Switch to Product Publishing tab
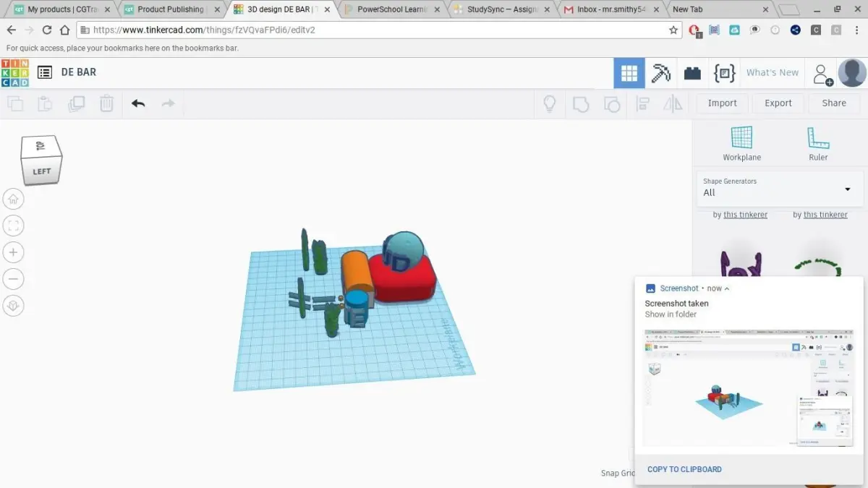Image resolution: width=868 pixels, height=488 pixels. [x=171, y=9]
